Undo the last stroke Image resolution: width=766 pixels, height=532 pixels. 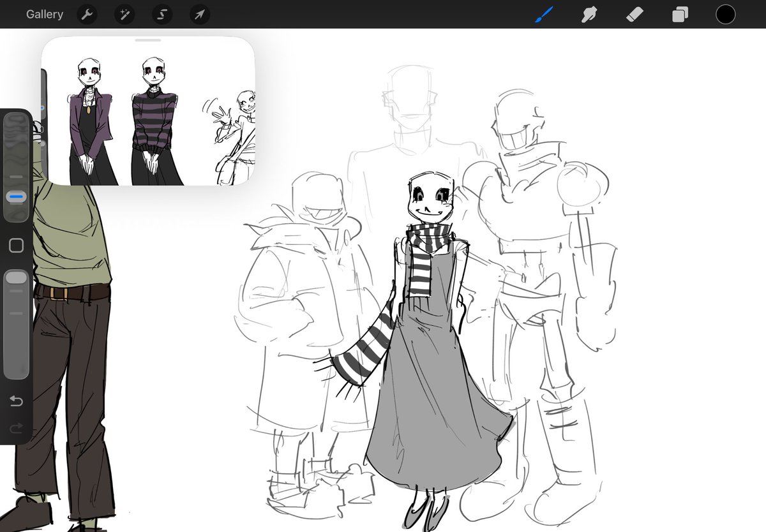[x=17, y=401]
